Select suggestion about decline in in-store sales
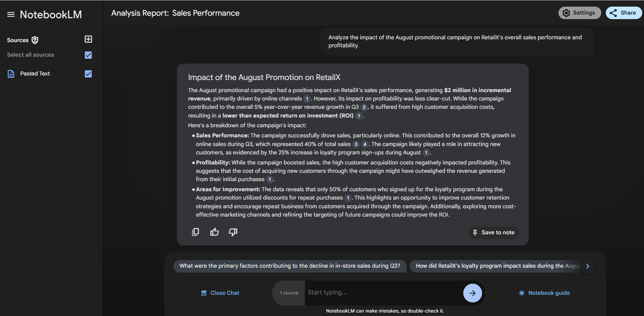Image resolution: width=644 pixels, height=316 pixels. [290, 266]
